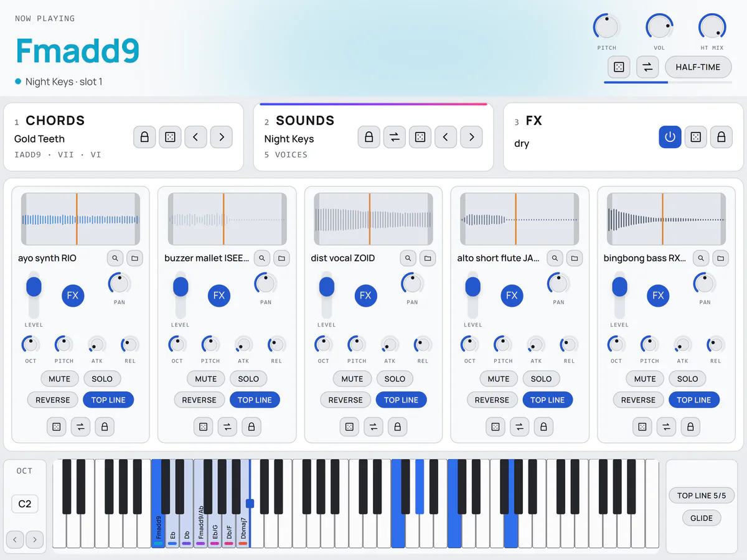The height and width of the screenshot is (560, 747).
Task: Randomize the ayo synth RIO voice
Action: click(57, 427)
